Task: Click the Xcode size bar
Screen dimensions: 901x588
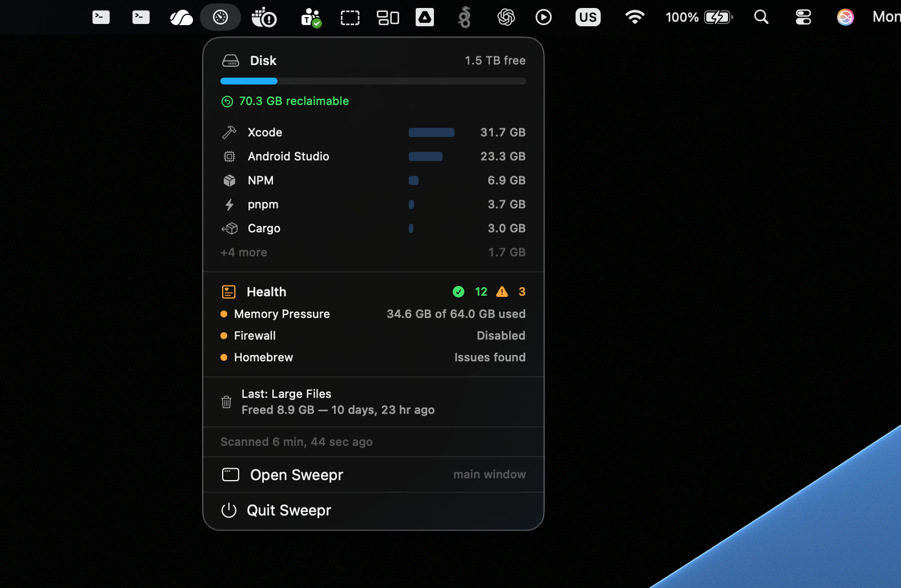Action: point(432,132)
